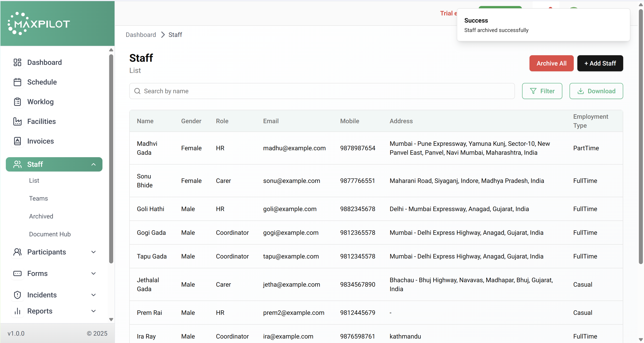Collapse the Staff sidebar section
This screenshot has height=343, width=644.
click(x=93, y=164)
